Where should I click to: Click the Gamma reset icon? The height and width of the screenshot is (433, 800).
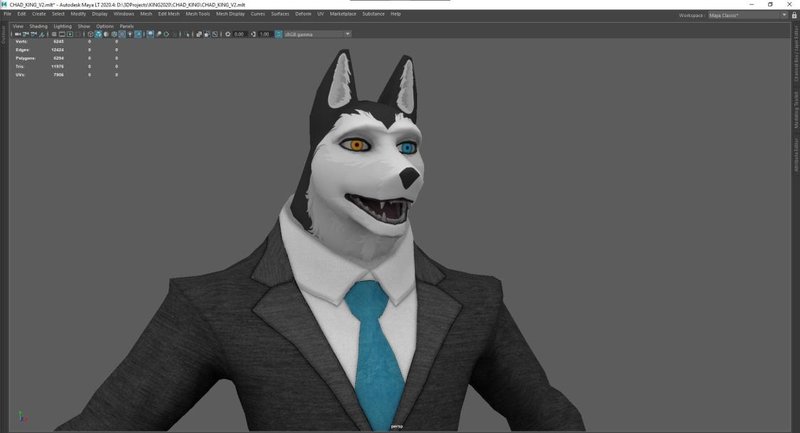coord(253,34)
